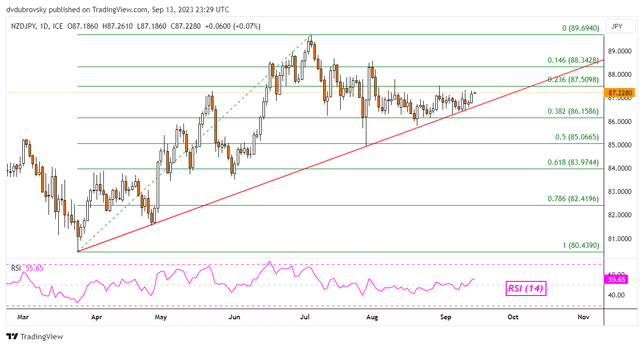Click the Sep label on the time axis
This screenshot has width=644, height=347.
[446, 317]
